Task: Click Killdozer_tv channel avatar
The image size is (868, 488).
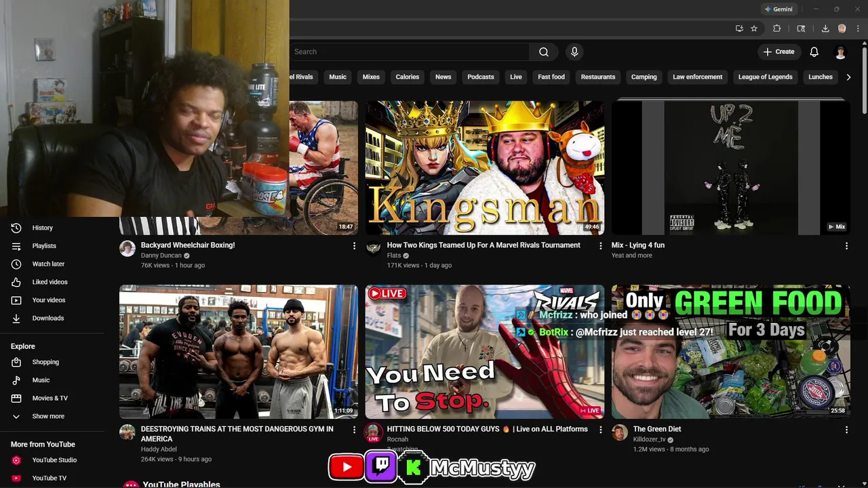Action: click(620, 432)
